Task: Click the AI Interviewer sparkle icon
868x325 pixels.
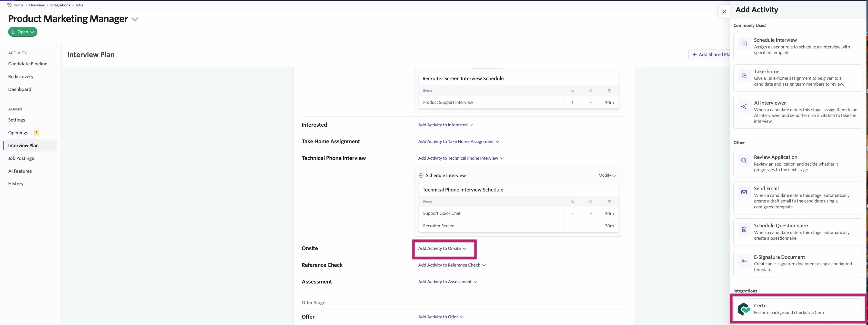Action: (744, 106)
